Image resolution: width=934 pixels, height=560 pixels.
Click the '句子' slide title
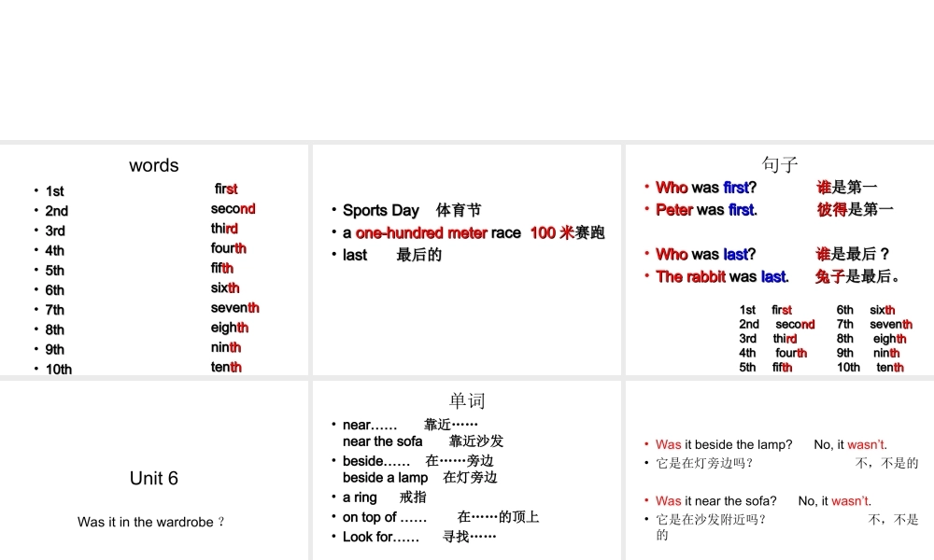tap(780, 164)
